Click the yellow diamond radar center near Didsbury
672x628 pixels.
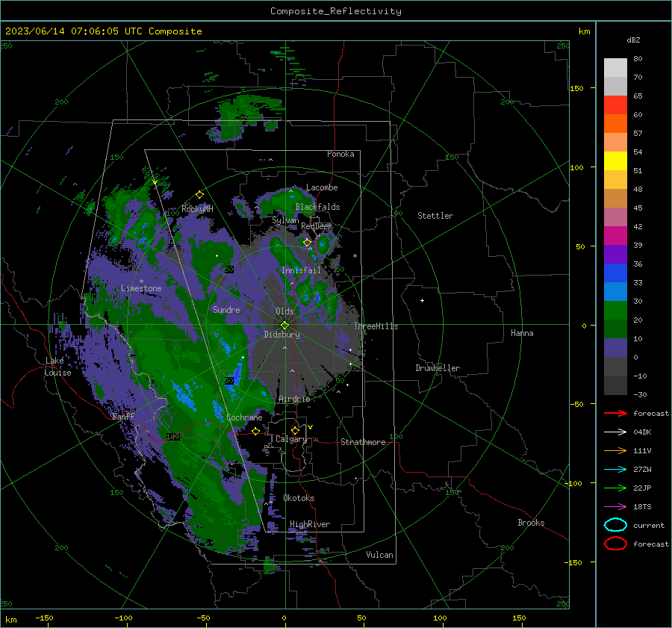(284, 326)
